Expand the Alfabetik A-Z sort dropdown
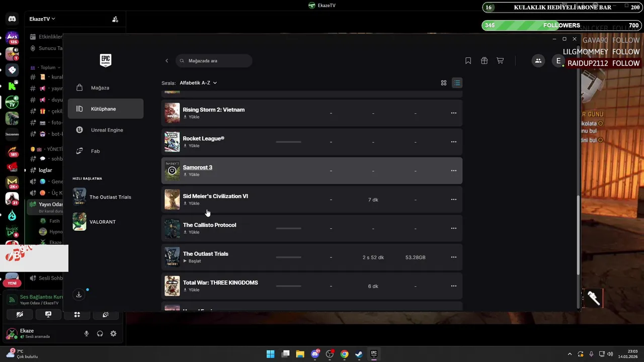This screenshot has height=362, width=644. 198,83
